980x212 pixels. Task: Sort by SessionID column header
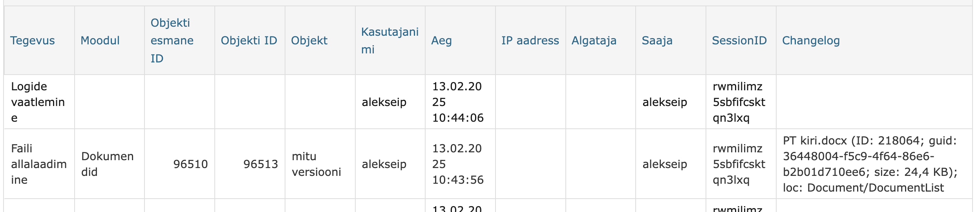(739, 40)
